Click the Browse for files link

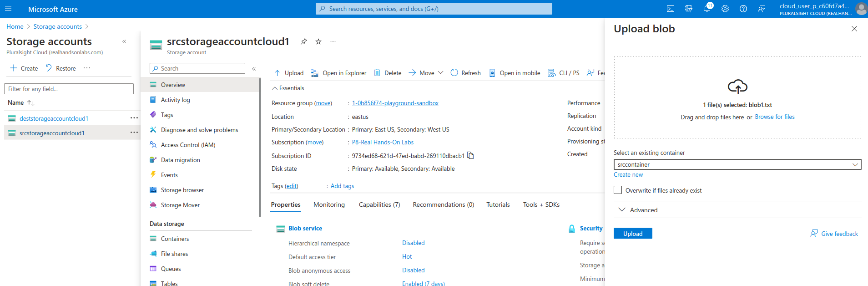(775, 117)
